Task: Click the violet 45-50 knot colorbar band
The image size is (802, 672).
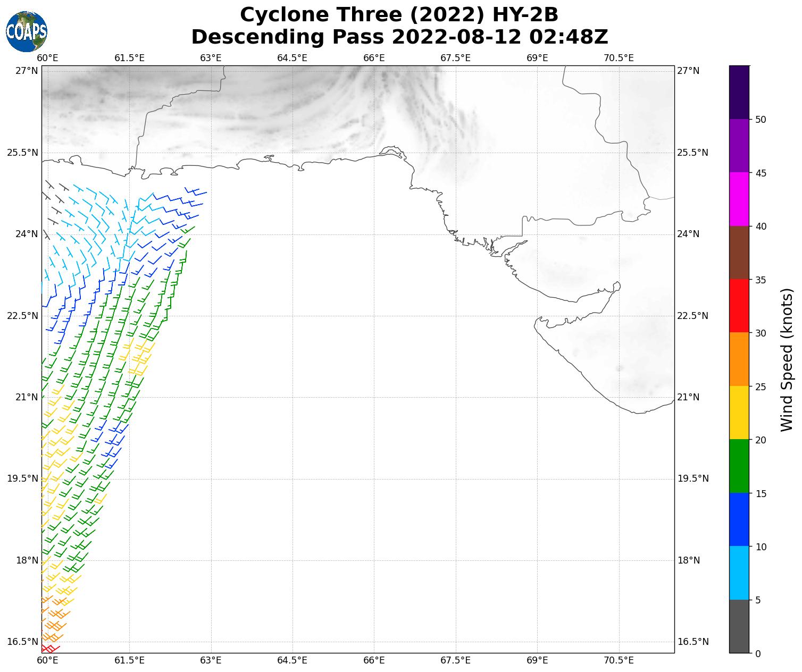Action: [x=739, y=146]
